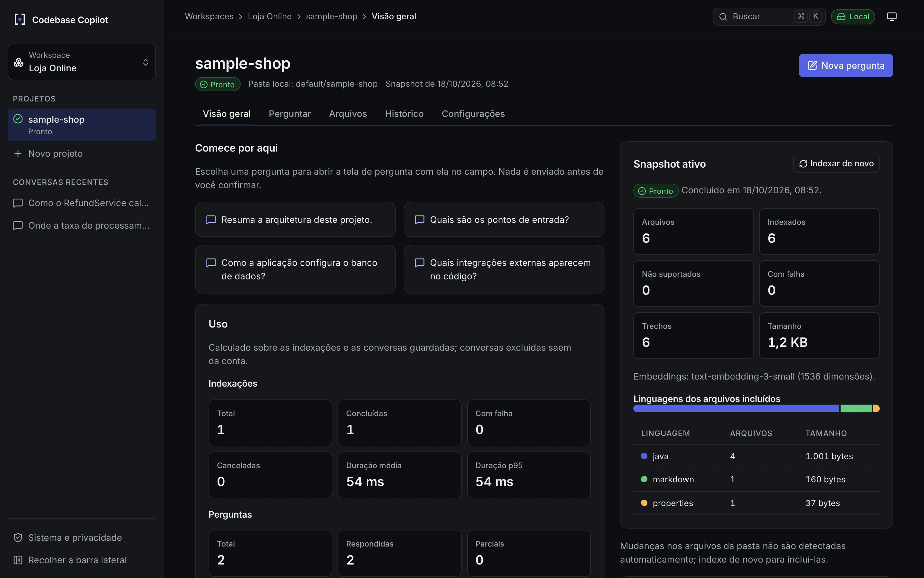
Task: Click the Pronto status badge under title
Action: click(218, 84)
